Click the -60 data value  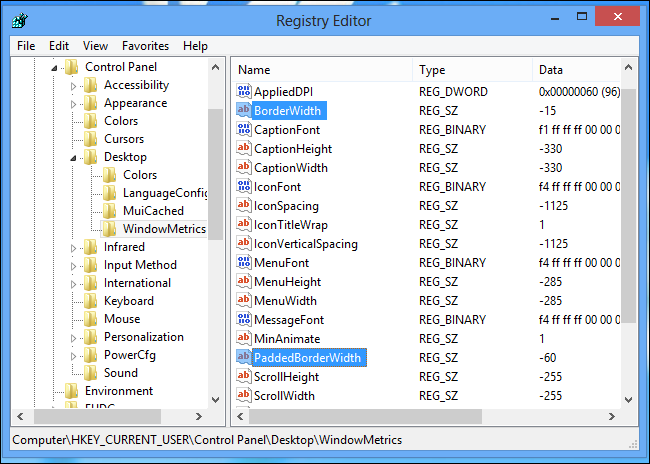548,357
